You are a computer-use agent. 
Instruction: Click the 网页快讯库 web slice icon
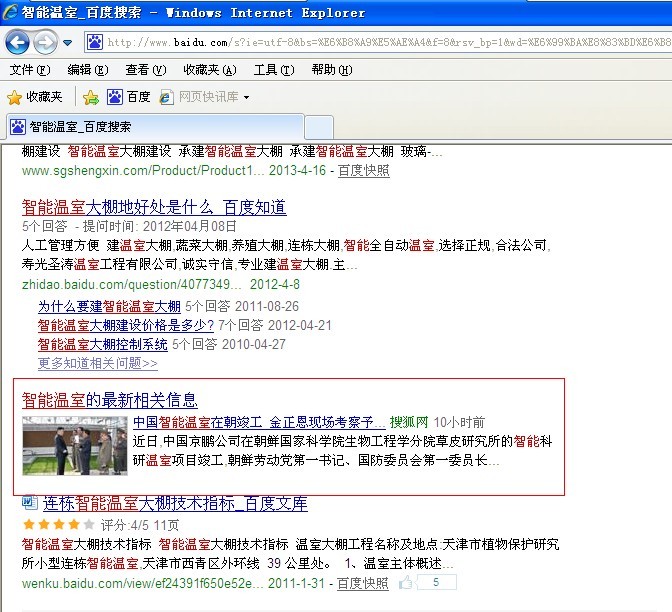(x=166, y=97)
